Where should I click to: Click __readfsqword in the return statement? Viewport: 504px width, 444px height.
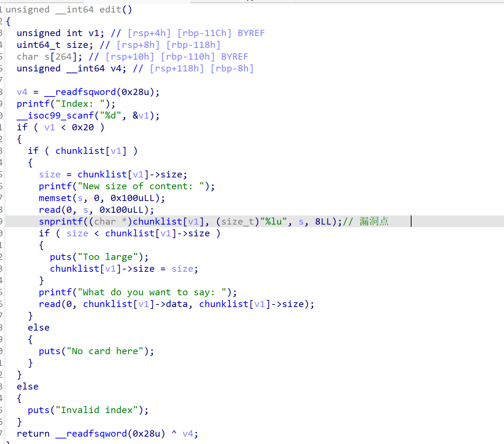point(91,434)
